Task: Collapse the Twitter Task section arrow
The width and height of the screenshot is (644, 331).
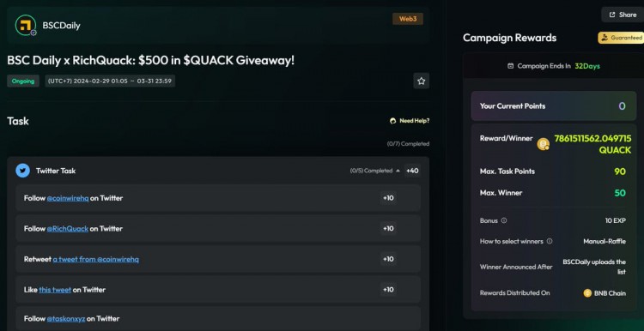Action: [398, 171]
